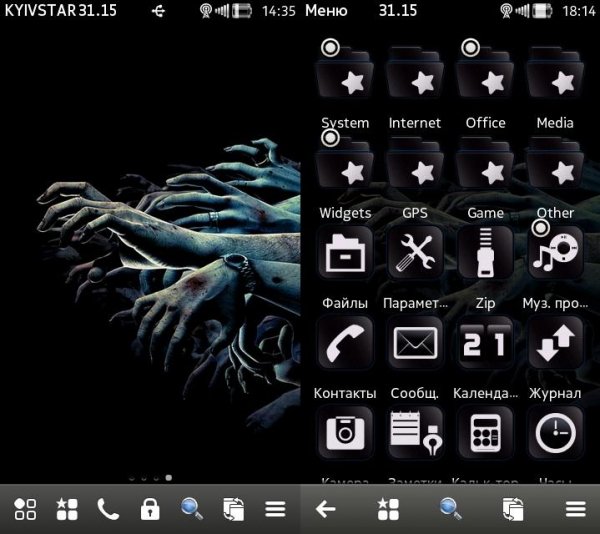Open the Widgets folder
Screen dimensions: 600x534
click(344, 164)
